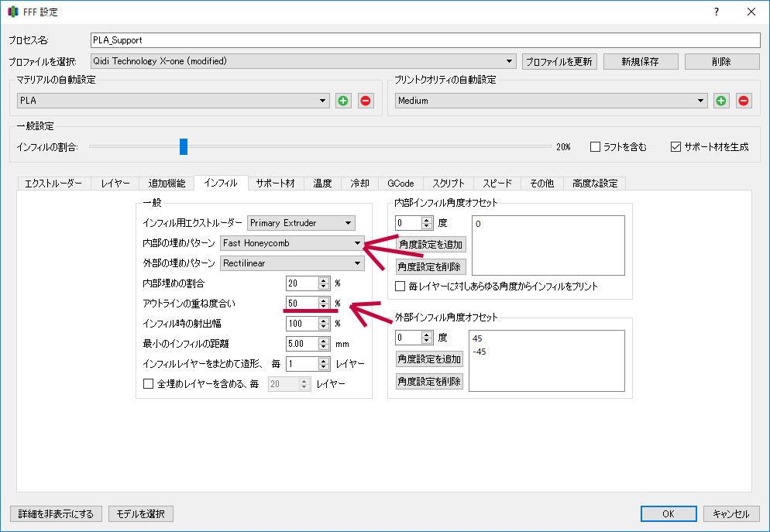Open the 高度な設定 tab
This screenshot has height=532, width=770.
595,184
